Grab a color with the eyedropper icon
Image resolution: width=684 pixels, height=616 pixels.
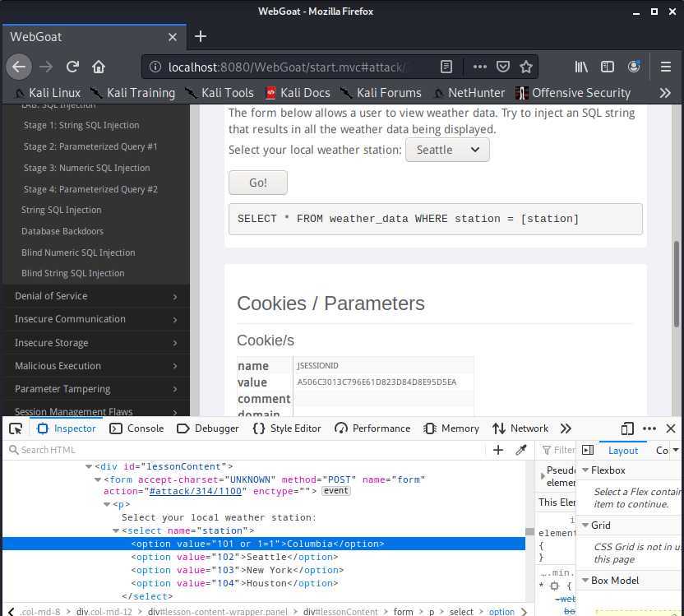(x=521, y=450)
